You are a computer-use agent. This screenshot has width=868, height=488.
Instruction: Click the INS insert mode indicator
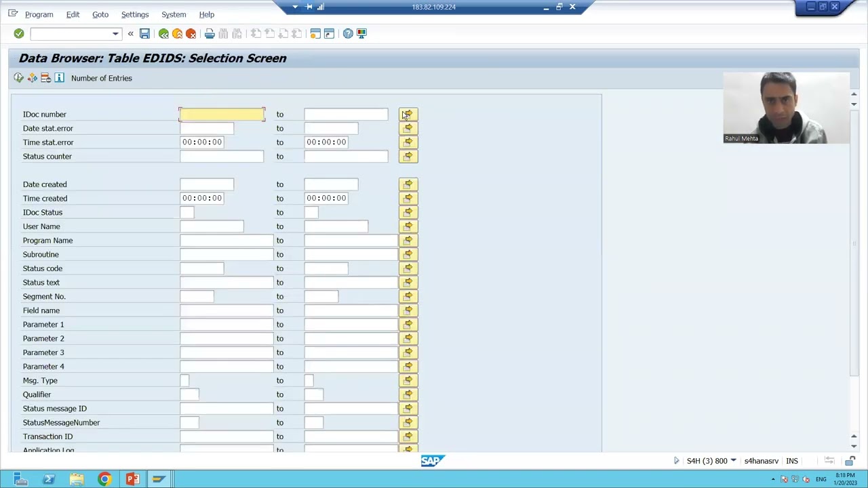[x=792, y=461]
